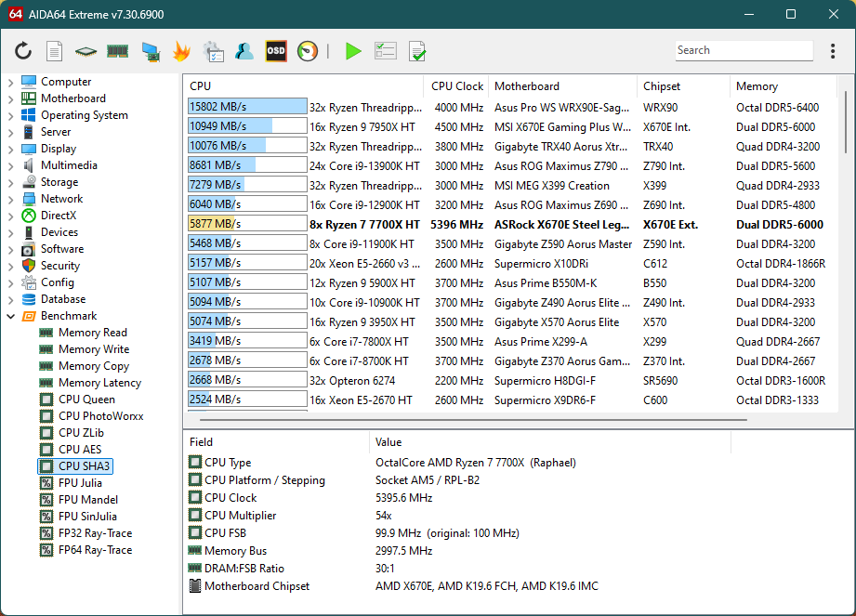Select Software in the sidebar

click(62, 249)
